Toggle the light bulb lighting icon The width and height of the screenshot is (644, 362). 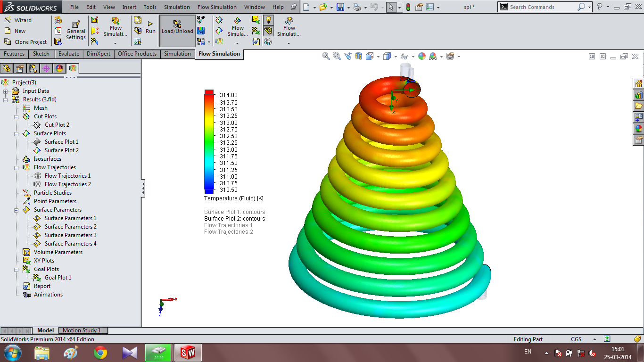(x=268, y=20)
